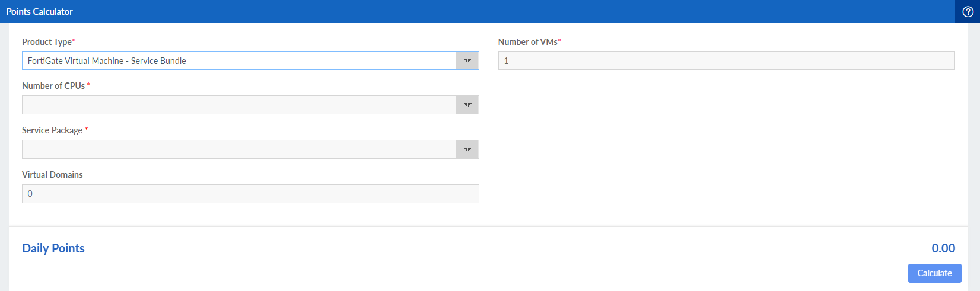Expand the Product Type dropdown arrow
The width and height of the screenshot is (980, 291).
tap(467, 60)
